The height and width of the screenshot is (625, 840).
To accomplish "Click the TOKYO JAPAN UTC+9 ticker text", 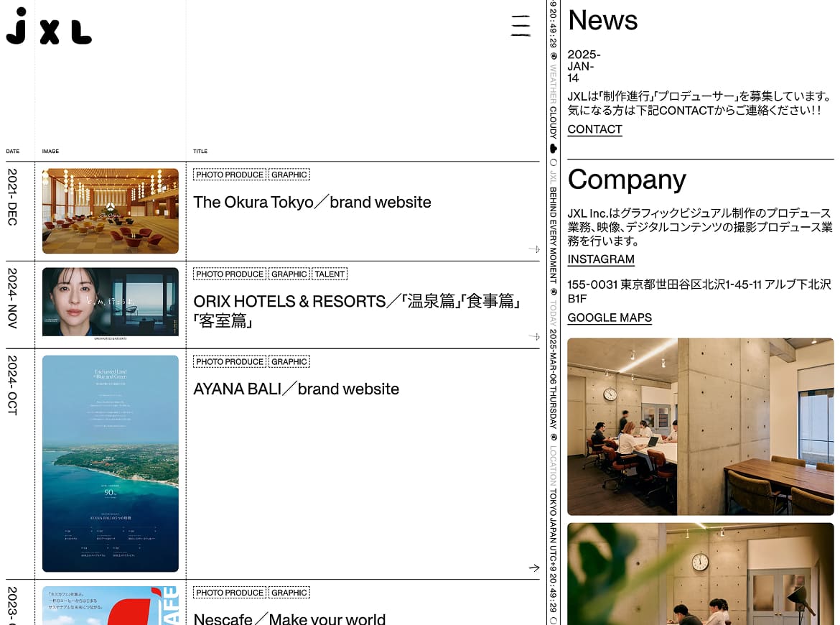I will [553, 537].
